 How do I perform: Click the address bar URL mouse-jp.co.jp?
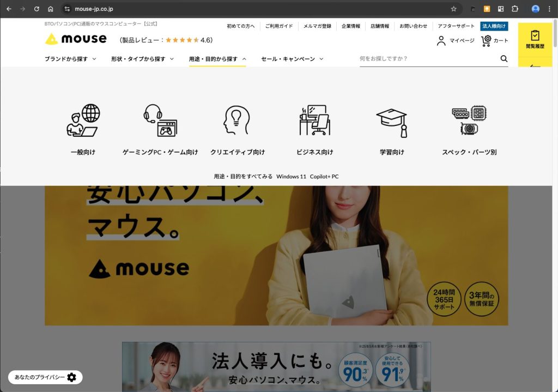94,9
